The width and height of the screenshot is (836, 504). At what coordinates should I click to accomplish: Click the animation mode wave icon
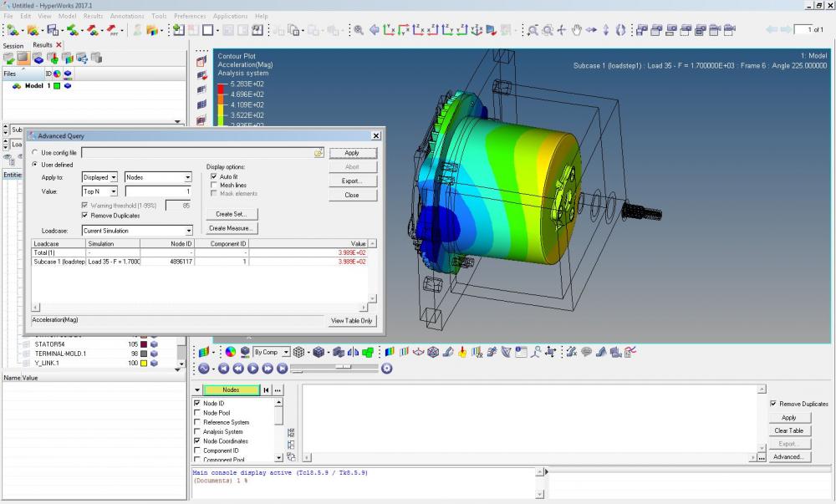pos(204,368)
